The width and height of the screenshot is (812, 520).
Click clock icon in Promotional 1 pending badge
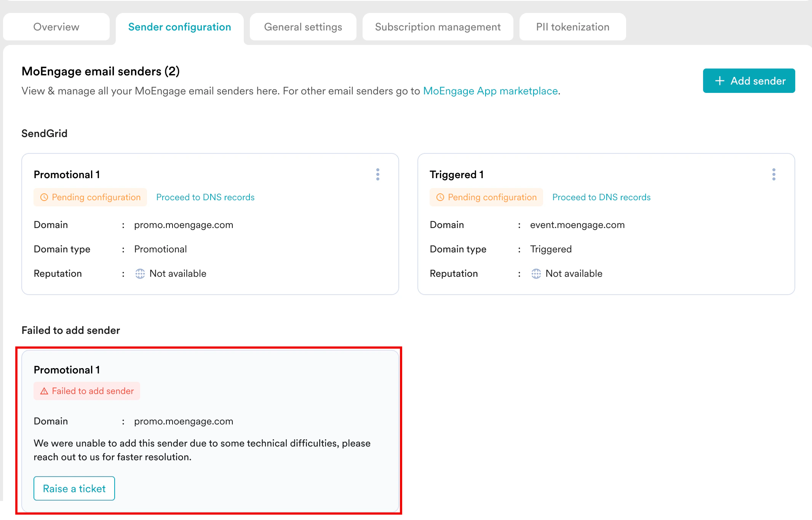click(44, 197)
